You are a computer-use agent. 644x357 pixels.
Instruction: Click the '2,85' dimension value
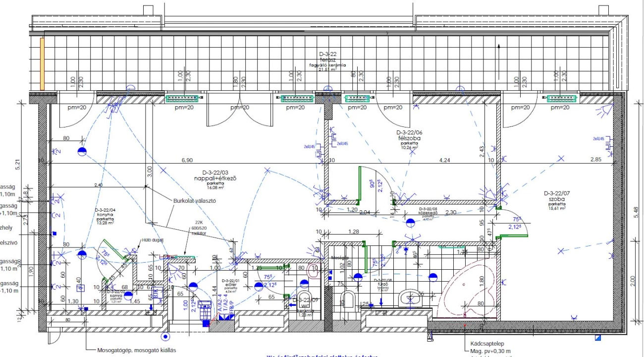pos(595,159)
